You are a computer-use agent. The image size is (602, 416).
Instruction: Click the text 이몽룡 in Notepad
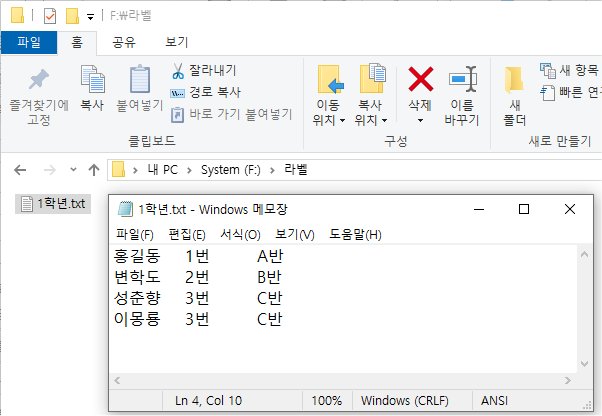tap(137, 319)
